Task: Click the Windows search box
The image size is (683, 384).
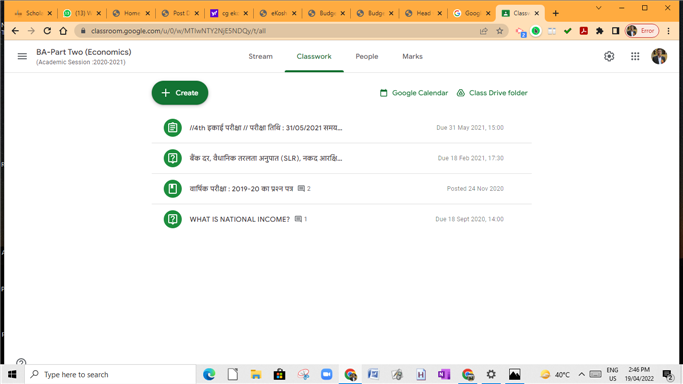Action: [111, 374]
